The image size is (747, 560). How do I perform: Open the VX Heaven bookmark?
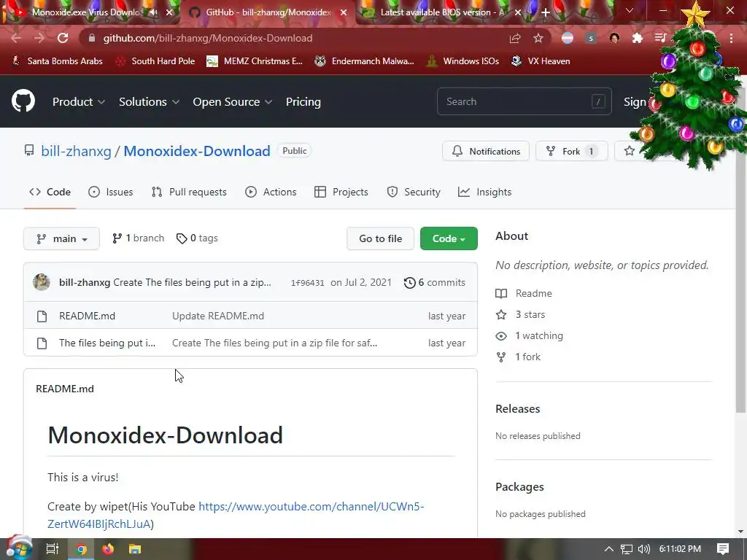541,61
